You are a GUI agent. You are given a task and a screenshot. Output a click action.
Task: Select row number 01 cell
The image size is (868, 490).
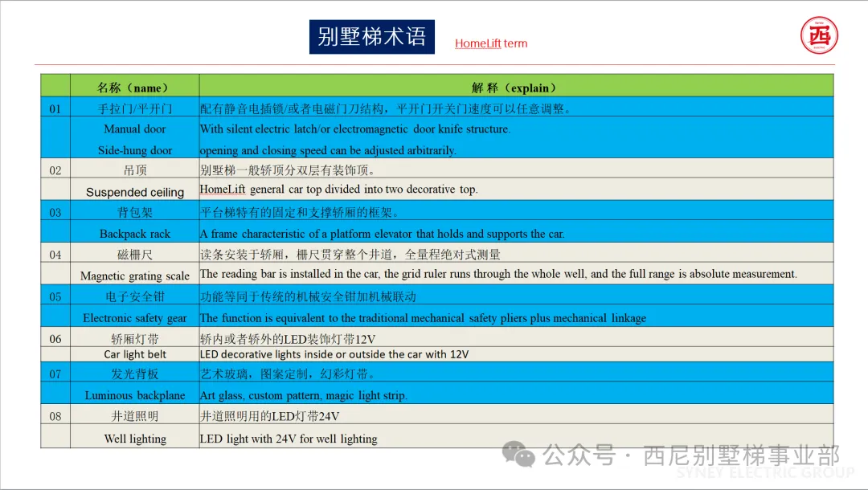coord(55,108)
